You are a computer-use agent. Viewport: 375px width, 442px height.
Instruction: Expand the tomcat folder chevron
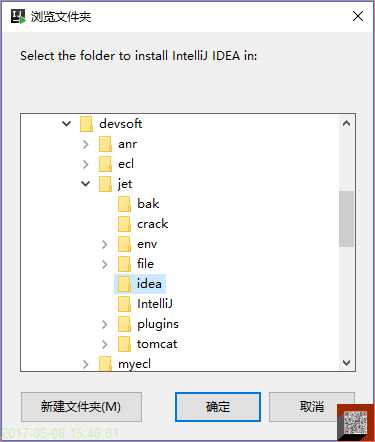tap(105, 344)
